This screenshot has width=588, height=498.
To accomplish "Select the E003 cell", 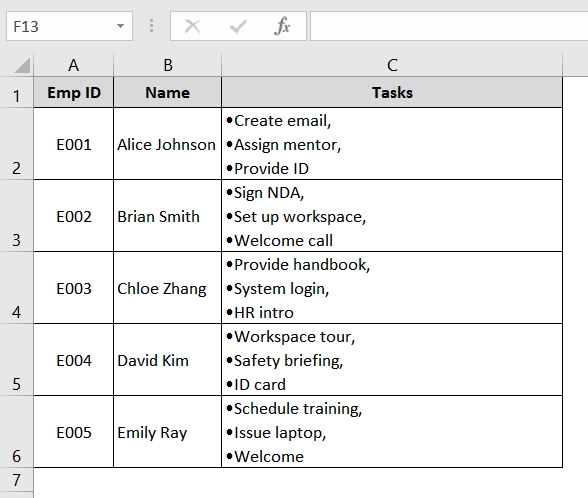I will 74,288.
